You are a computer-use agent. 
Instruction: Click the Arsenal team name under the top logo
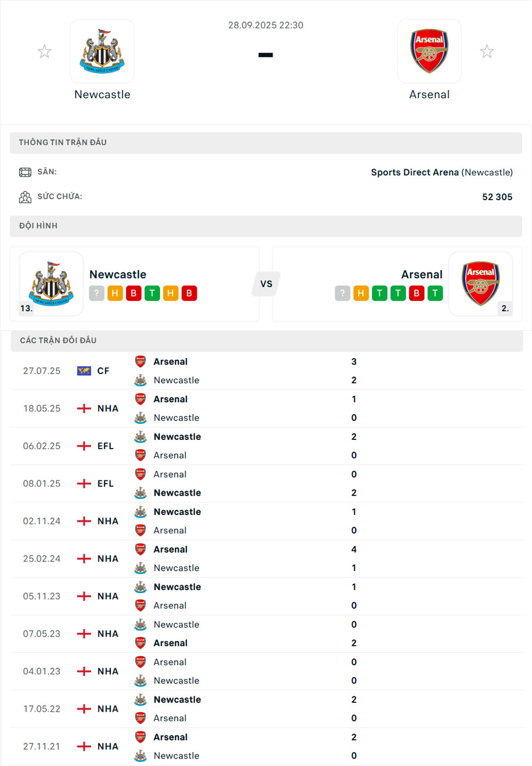(x=429, y=94)
